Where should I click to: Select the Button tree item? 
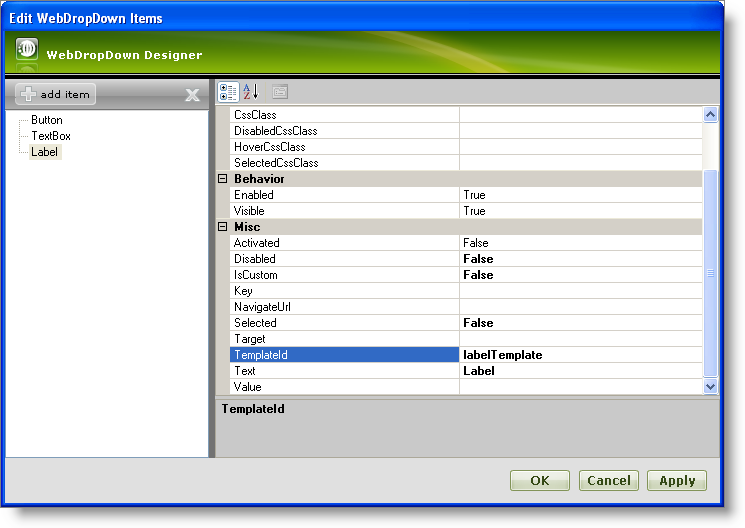[x=46, y=120]
